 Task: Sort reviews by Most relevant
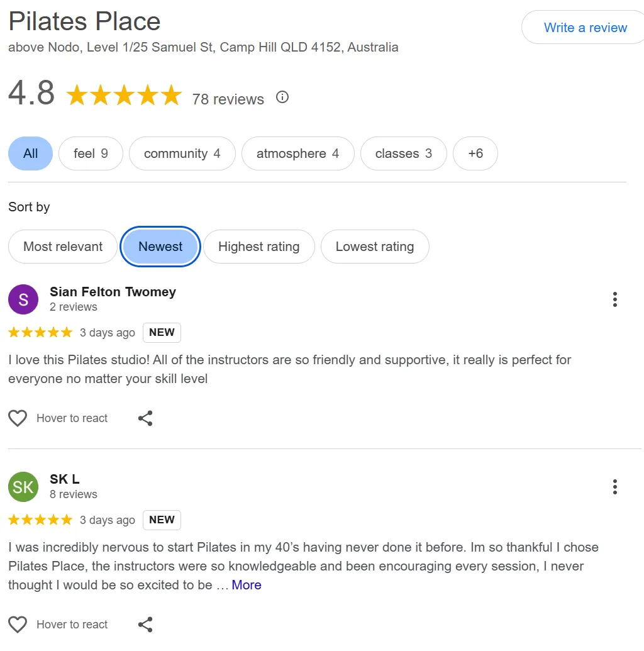coord(63,247)
